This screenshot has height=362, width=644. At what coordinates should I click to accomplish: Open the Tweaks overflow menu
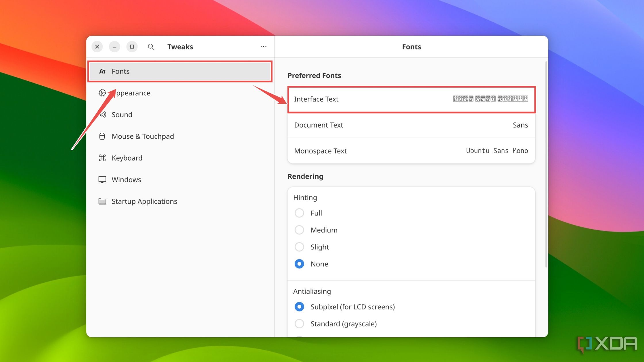pos(264,47)
